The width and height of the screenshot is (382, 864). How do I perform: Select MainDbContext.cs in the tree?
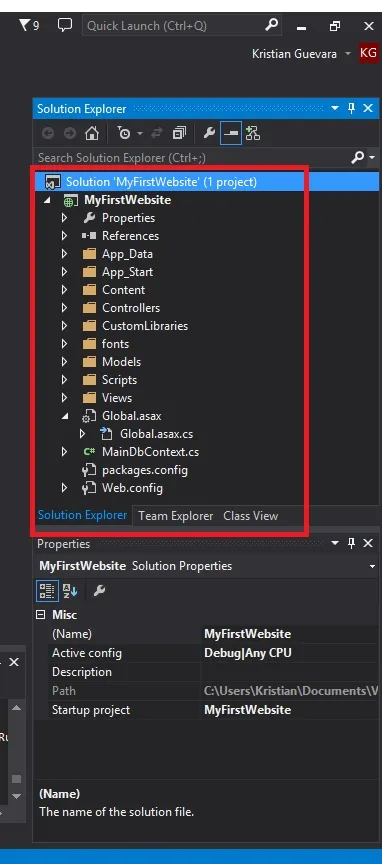pos(150,452)
